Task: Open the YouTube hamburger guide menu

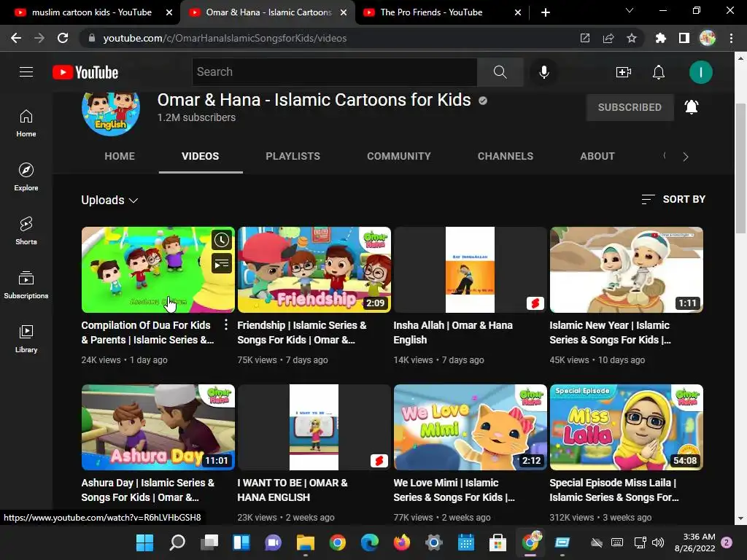Action: (26, 72)
